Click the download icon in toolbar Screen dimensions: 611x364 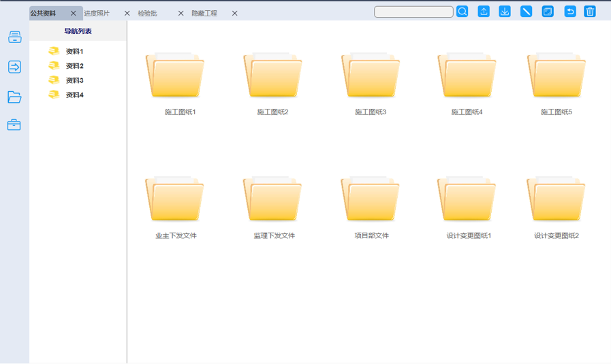tap(505, 12)
